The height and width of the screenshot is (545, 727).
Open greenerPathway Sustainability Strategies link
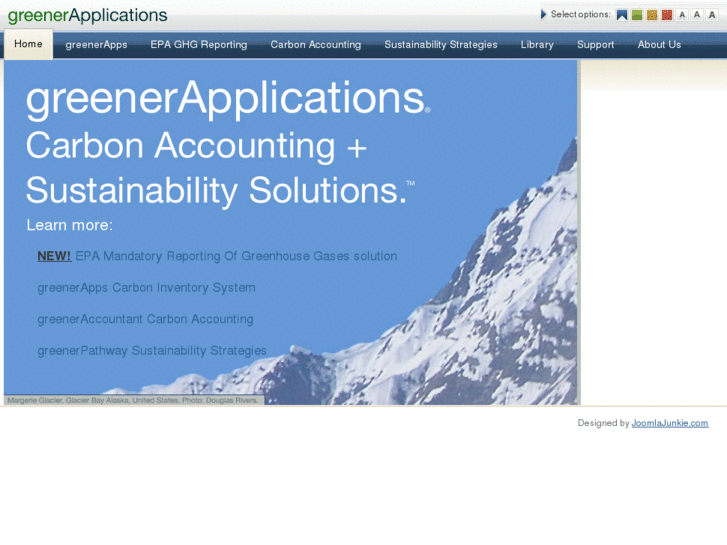152,351
